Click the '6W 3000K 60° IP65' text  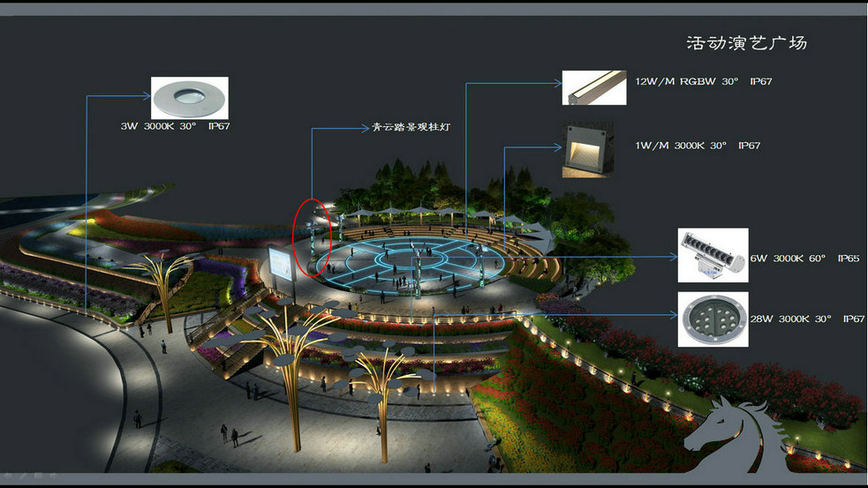[805, 259]
